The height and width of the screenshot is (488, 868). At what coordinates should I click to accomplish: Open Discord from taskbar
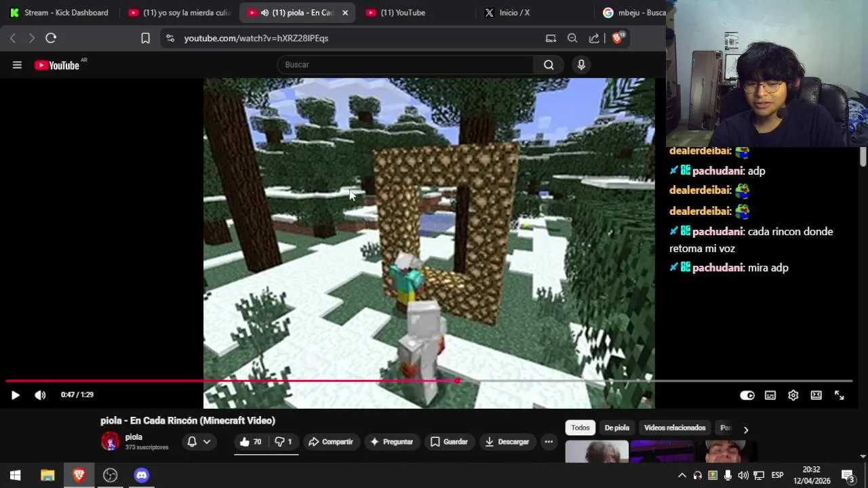141,475
